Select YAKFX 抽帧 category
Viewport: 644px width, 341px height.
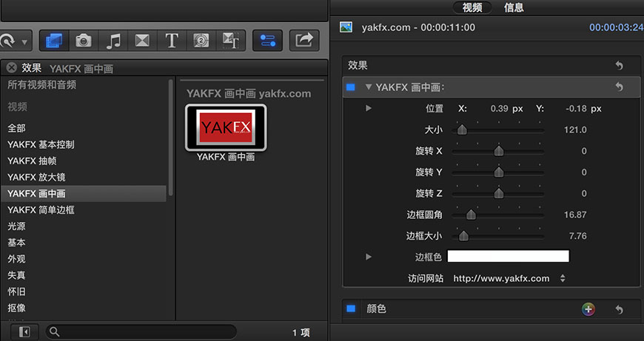click(x=32, y=161)
